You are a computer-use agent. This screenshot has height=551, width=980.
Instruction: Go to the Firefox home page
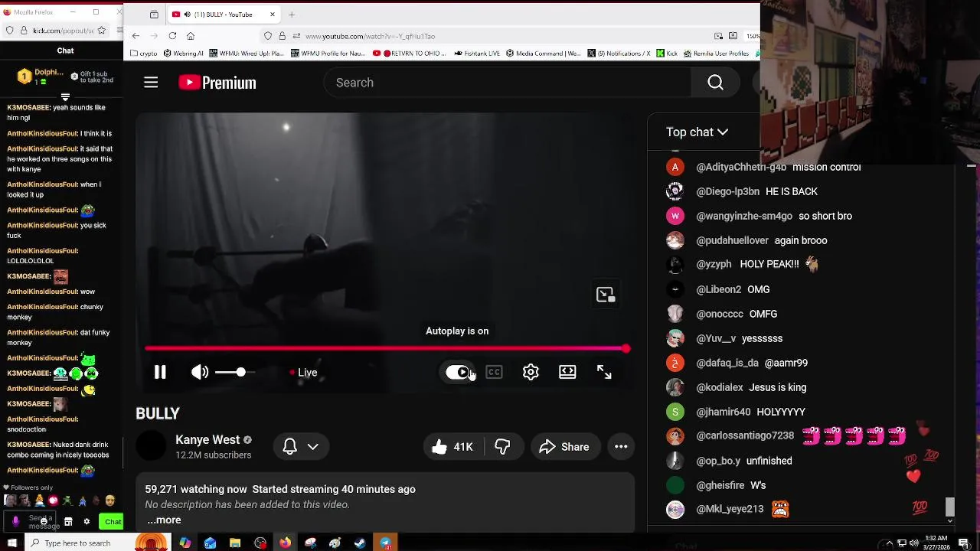191,36
